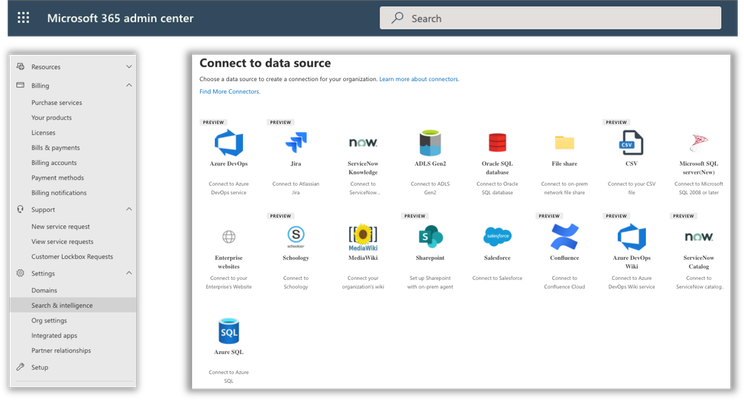
Task: Click the Support headset icon
Action: pyautogui.click(x=20, y=209)
